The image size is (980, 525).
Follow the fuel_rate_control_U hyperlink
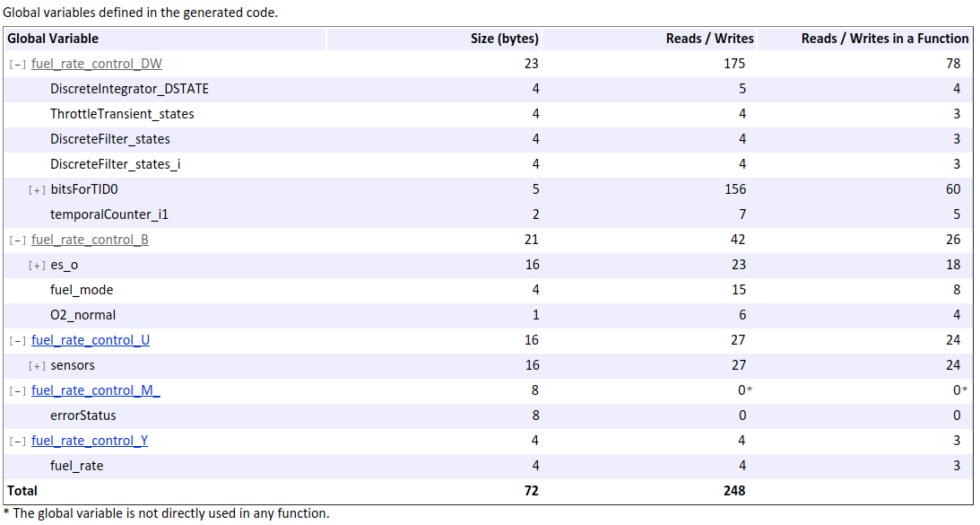91,340
